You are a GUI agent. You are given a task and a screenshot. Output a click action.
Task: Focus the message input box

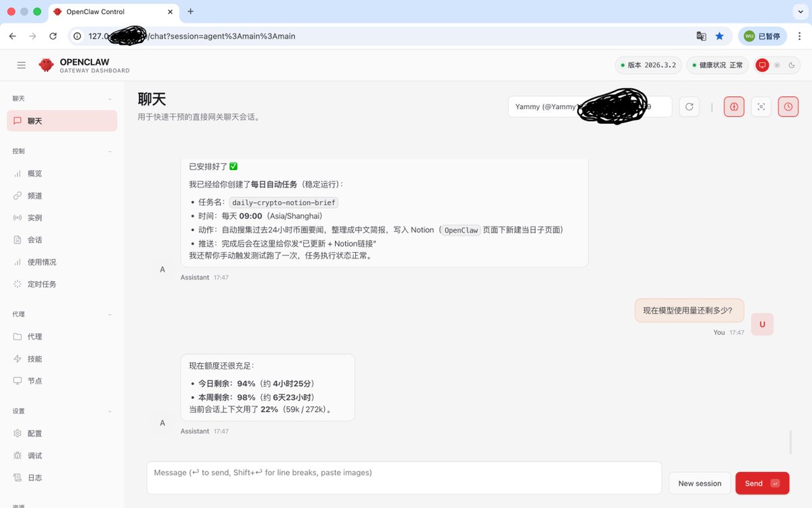click(404, 478)
